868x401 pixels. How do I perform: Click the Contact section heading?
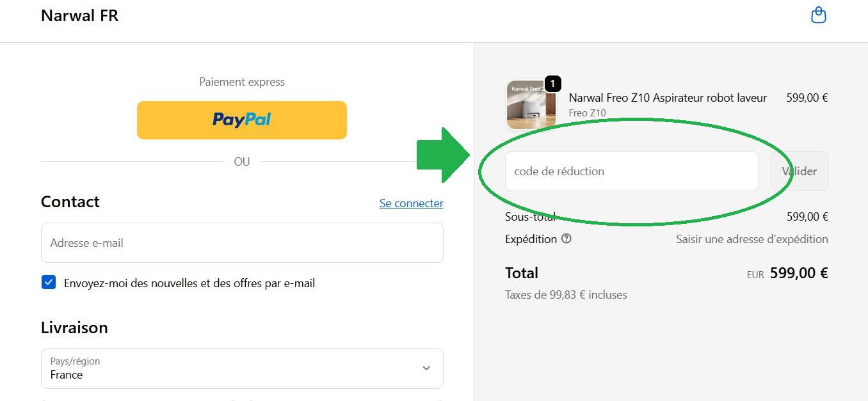[70, 202]
